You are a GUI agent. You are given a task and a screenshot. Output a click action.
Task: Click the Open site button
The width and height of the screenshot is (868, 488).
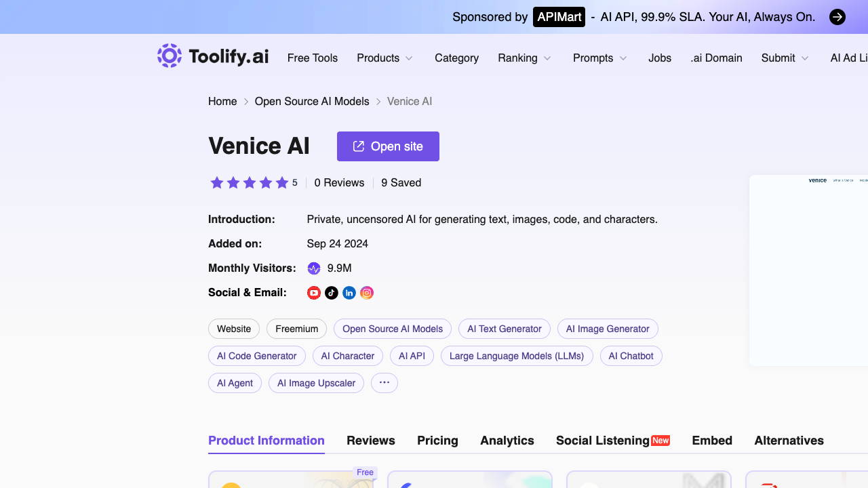[x=388, y=146]
